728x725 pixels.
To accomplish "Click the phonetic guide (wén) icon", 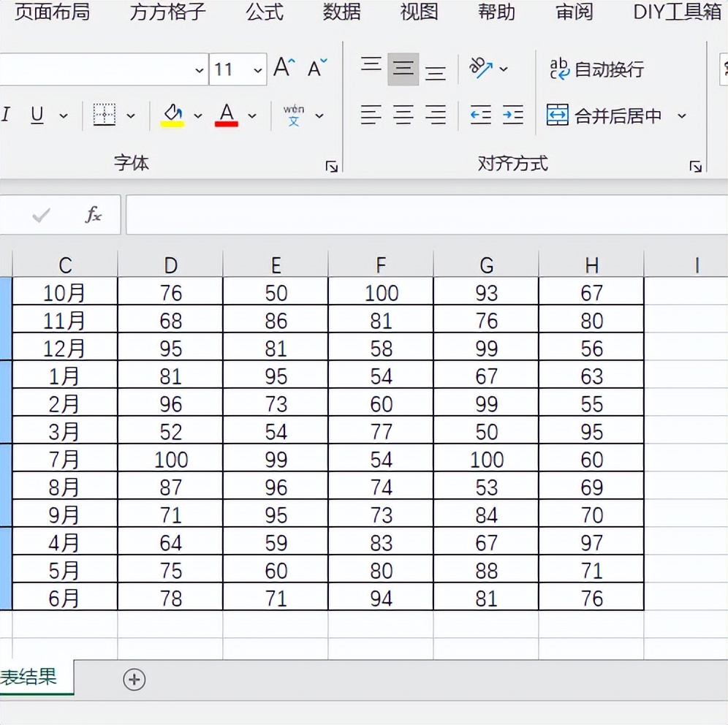I will 294,115.
